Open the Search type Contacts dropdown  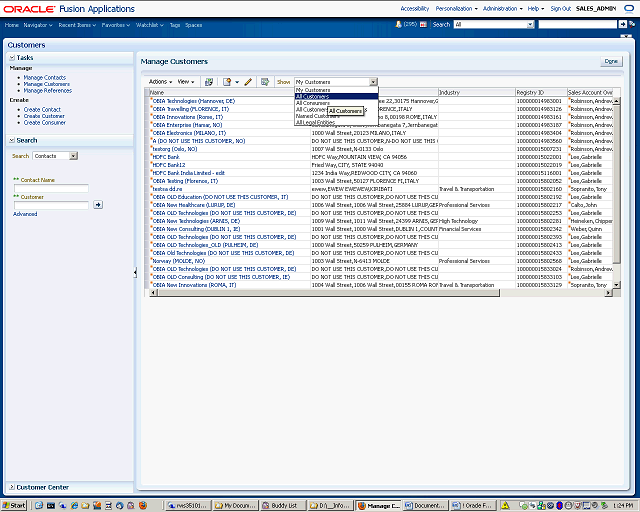pyautogui.click(x=74, y=156)
